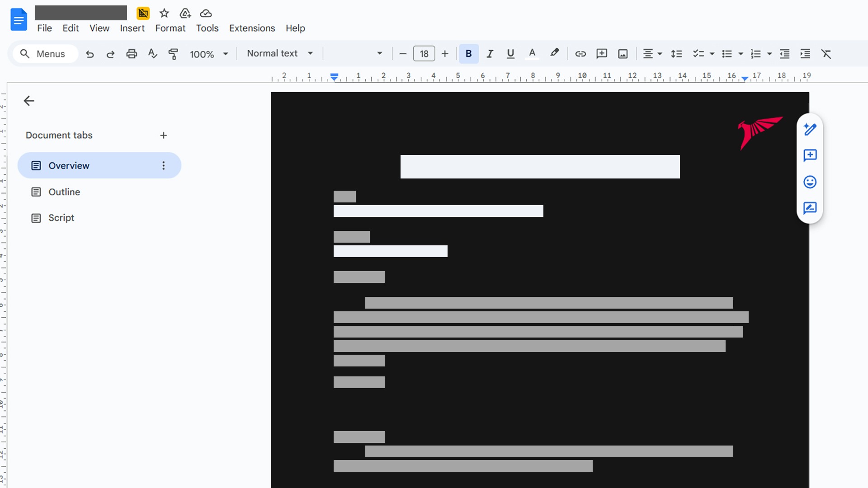Insert a link

(x=580, y=54)
